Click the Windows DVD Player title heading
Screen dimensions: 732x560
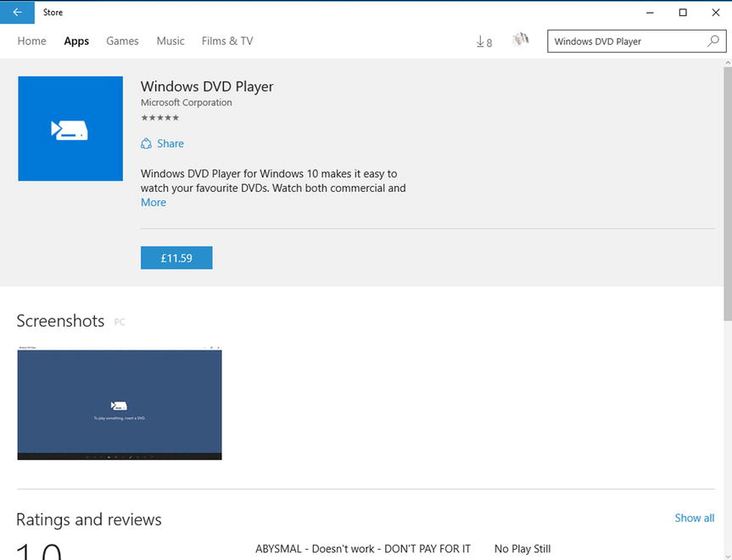207,87
